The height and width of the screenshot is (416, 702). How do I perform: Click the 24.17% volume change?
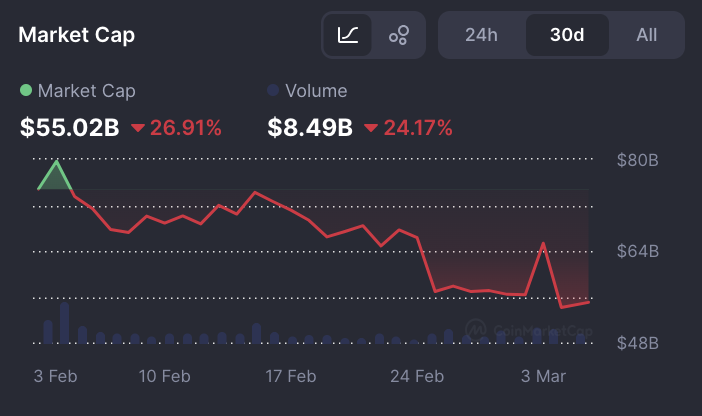[408, 128]
